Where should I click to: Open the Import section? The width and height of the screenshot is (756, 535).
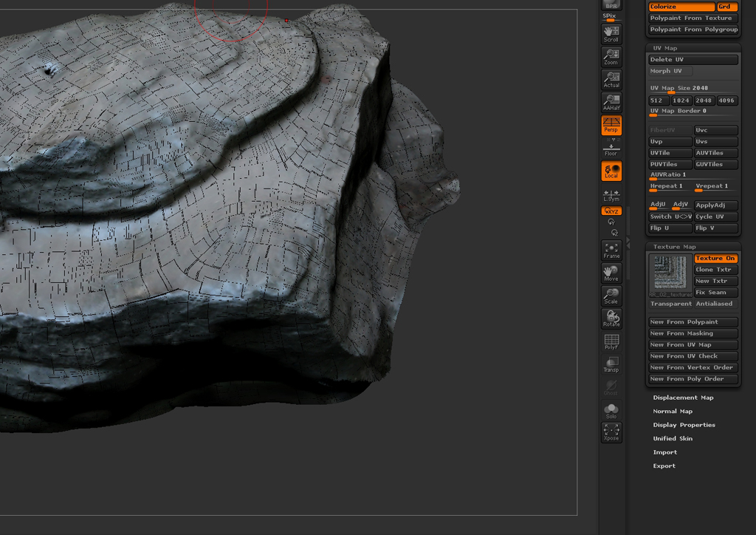[665, 452]
